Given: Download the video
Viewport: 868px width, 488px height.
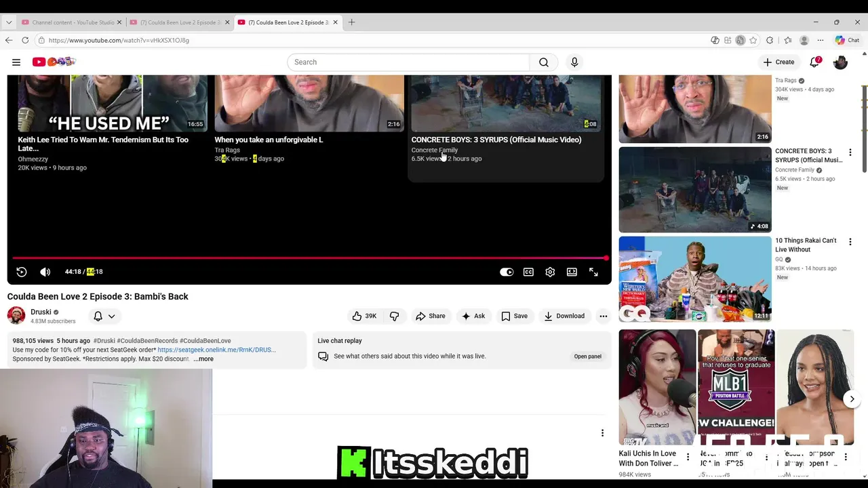Looking at the screenshot, I should pos(564,316).
